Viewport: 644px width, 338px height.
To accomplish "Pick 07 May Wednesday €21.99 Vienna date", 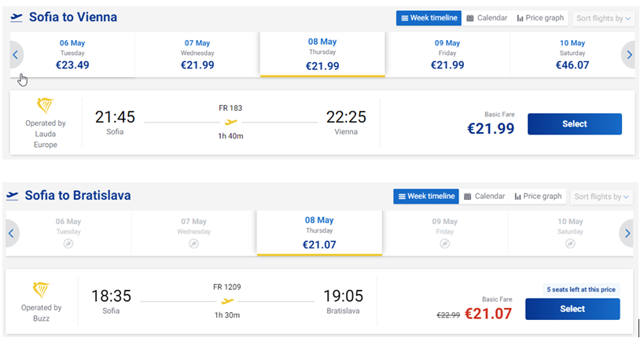I will click(197, 54).
